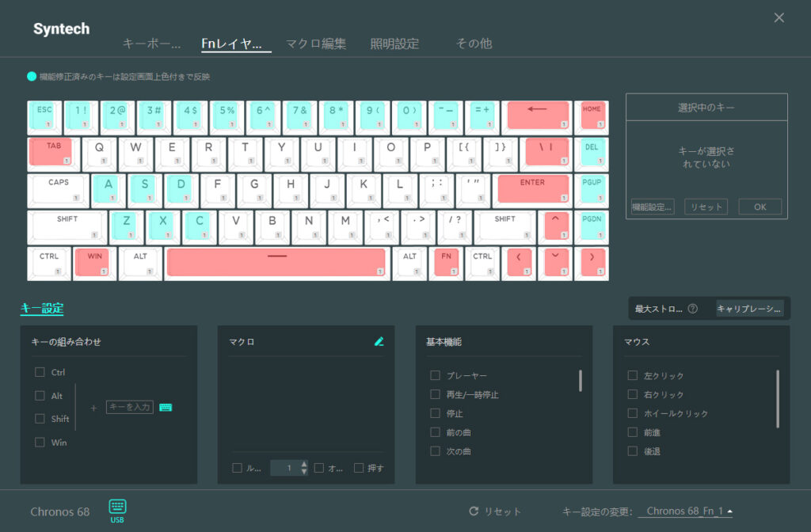Click the OK button in selected key panel
The height and width of the screenshot is (532, 811).
[x=760, y=207]
